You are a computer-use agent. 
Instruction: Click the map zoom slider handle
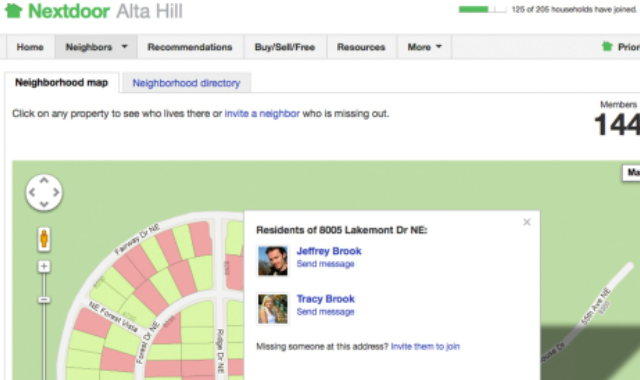coord(44,300)
